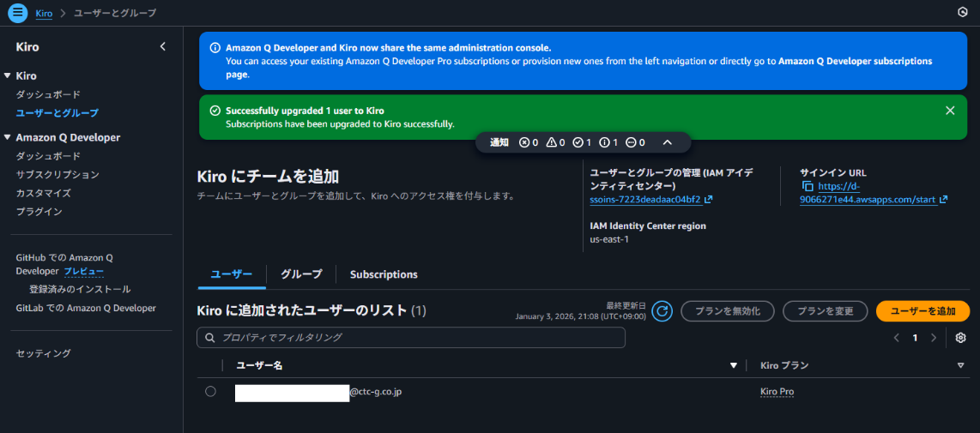Collapse the Kiro side navigation panel
Viewport: 980px width, 433px height.
click(162, 46)
